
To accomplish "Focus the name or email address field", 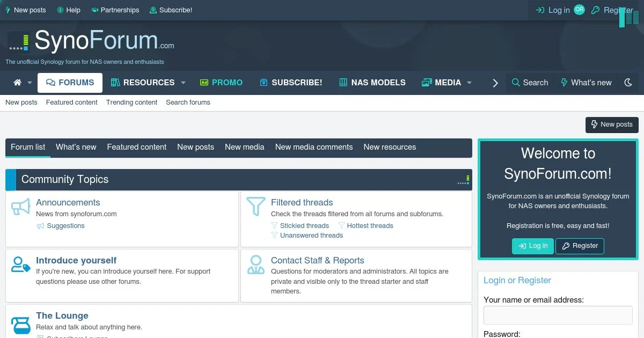I will [558, 315].
